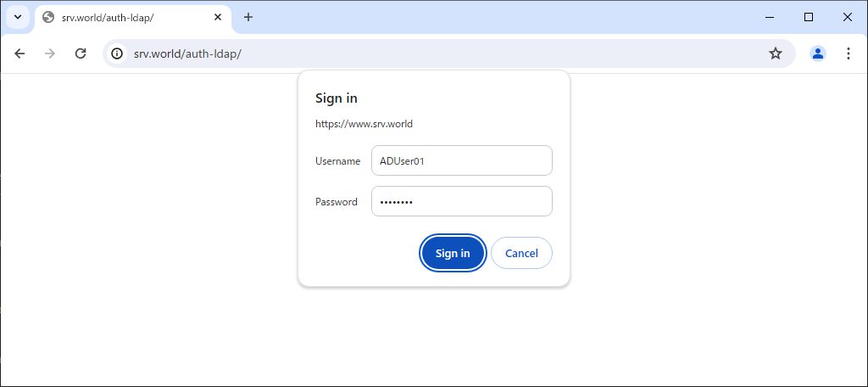Click the globe favicon on the tab
Screen dimensions: 868x387
[x=48, y=17]
